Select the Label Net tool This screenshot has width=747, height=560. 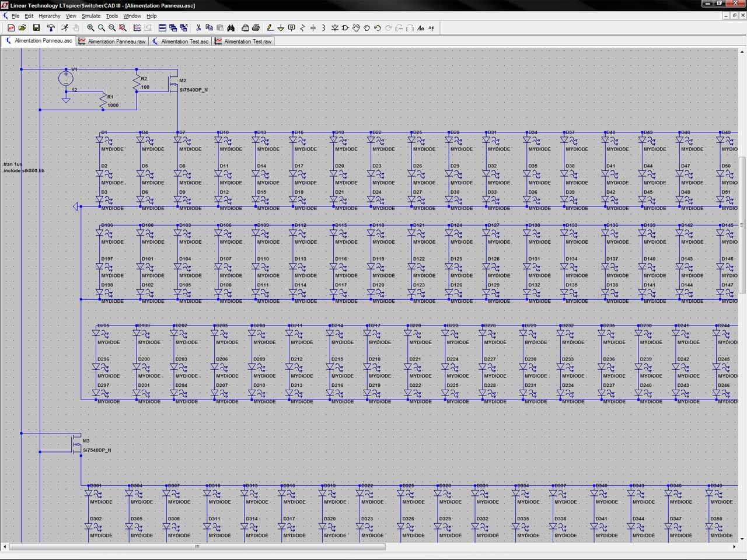pyautogui.click(x=292, y=28)
